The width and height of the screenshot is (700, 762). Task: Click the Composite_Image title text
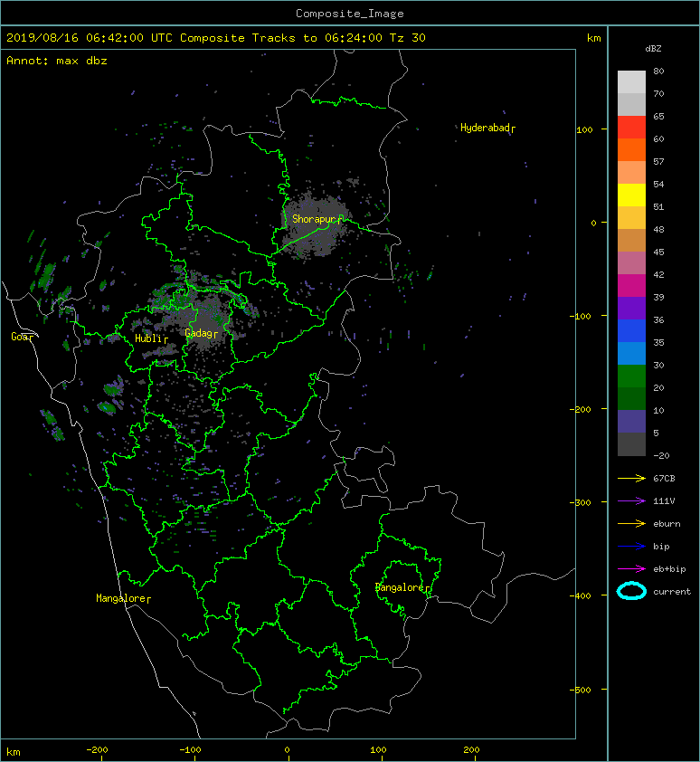pos(350,14)
